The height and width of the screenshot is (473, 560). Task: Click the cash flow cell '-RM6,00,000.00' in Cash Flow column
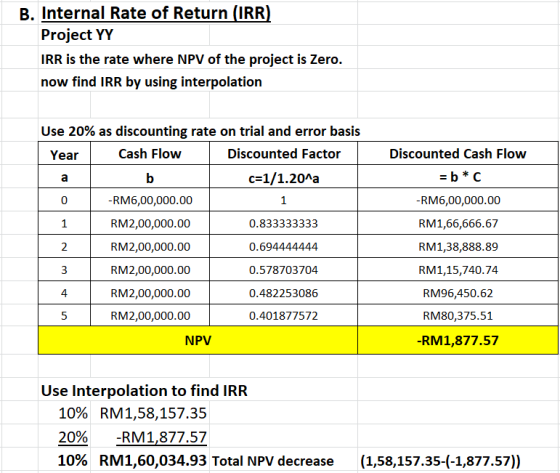(150, 200)
